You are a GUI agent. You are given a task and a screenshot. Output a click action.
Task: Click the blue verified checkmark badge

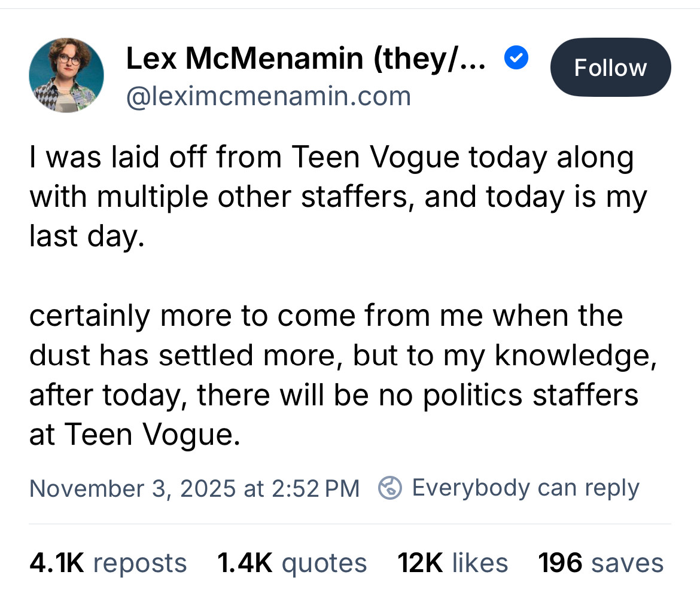pos(516,59)
